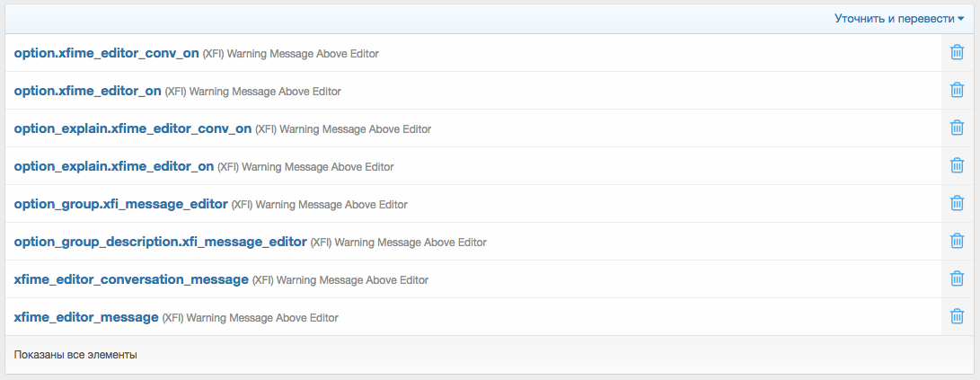
Task: Delete option_group_description.xfi_message_editor entry
Action: tap(958, 242)
